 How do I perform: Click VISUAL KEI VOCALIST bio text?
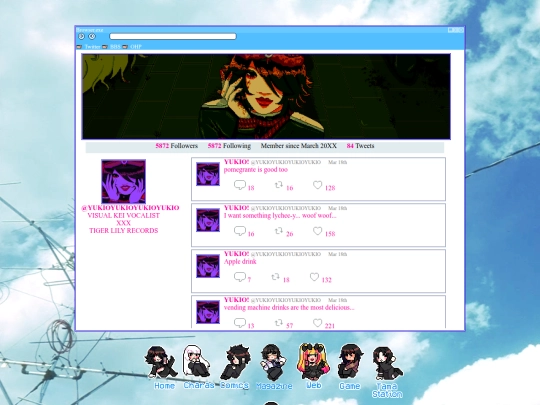(x=123, y=215)
